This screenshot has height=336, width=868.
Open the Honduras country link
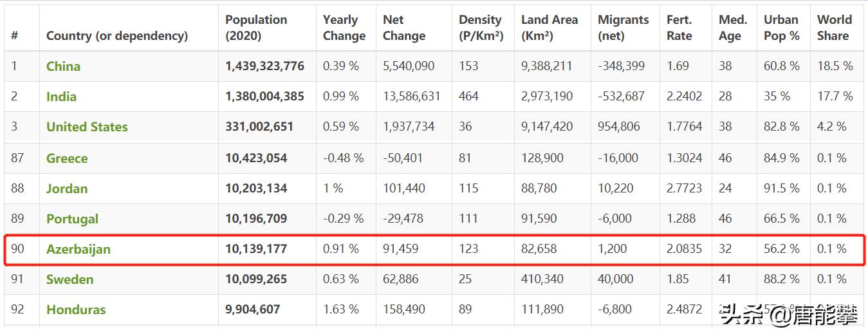coord(76,310)
